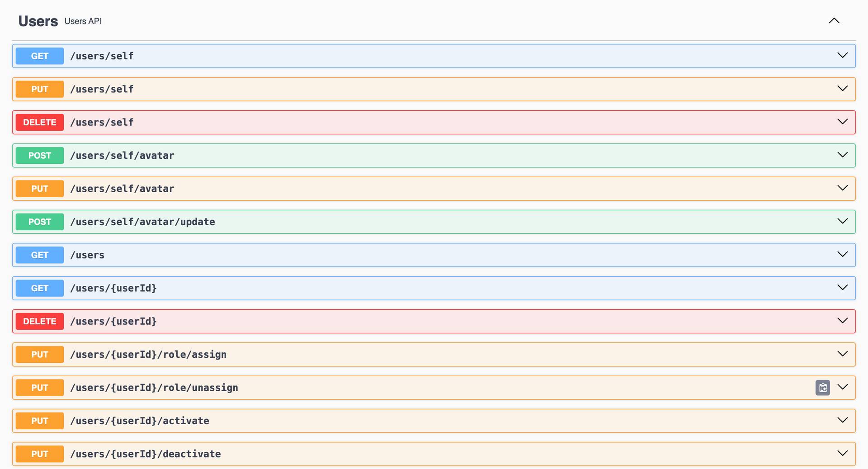Expand PUT /users/{userId}/activate chevron
The width and height of the screenshot is (868, 469).
click(842, 420)
